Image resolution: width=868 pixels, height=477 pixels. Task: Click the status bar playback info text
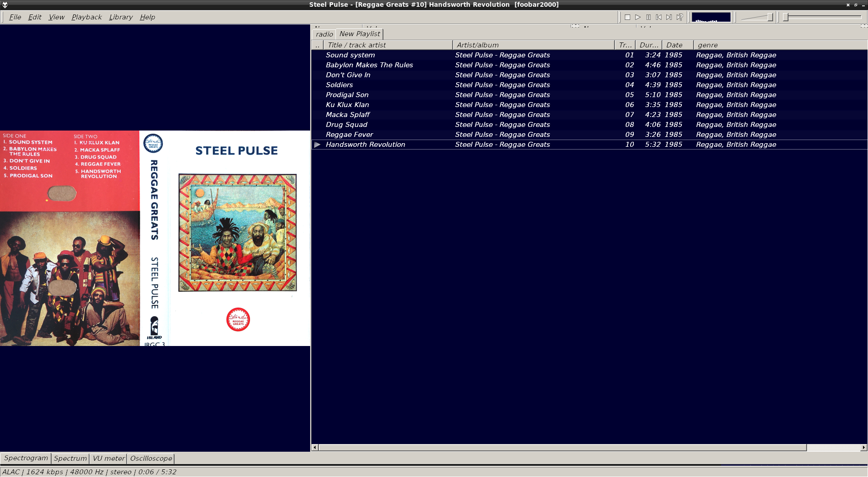(x=89, y=472)
